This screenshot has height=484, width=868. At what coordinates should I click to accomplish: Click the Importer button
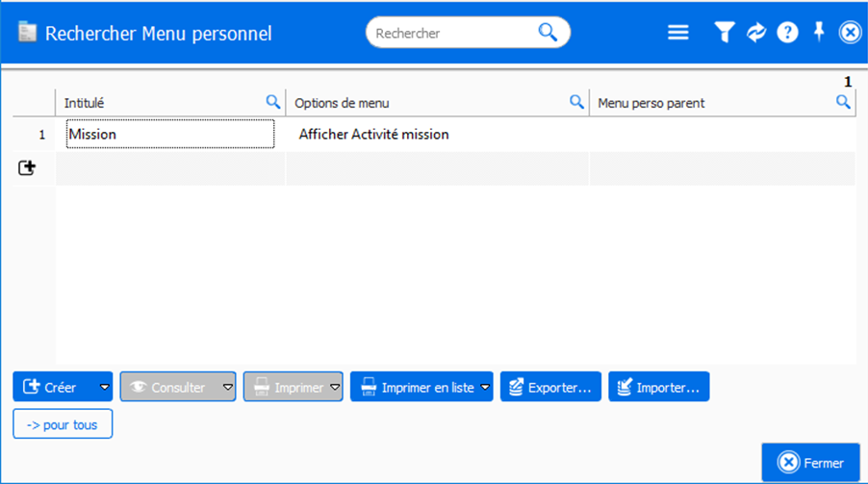point(658,387)
